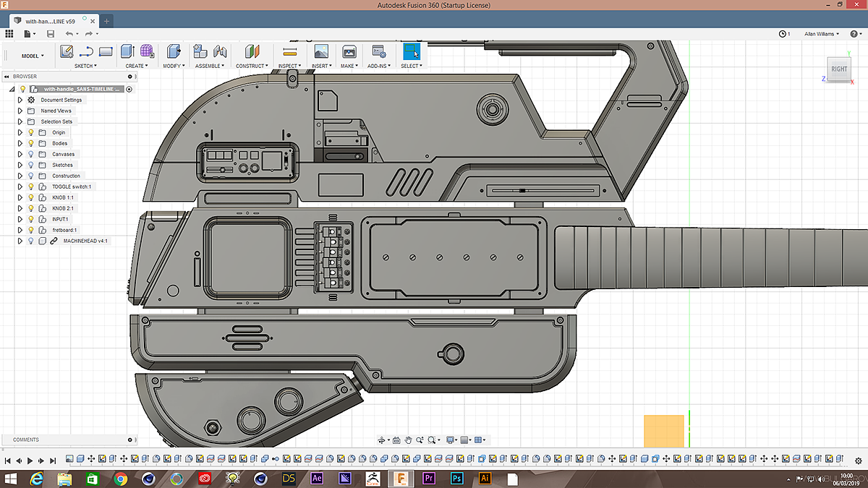
Task: Click the Measure ruler icon
Action: pyautogui.click(x=289, y=51)
